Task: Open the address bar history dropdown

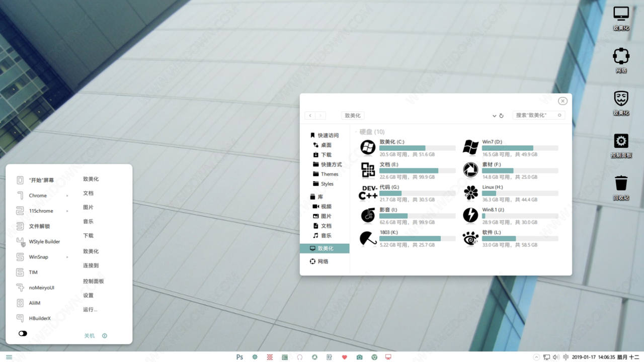Action: [x=494, y=116]
